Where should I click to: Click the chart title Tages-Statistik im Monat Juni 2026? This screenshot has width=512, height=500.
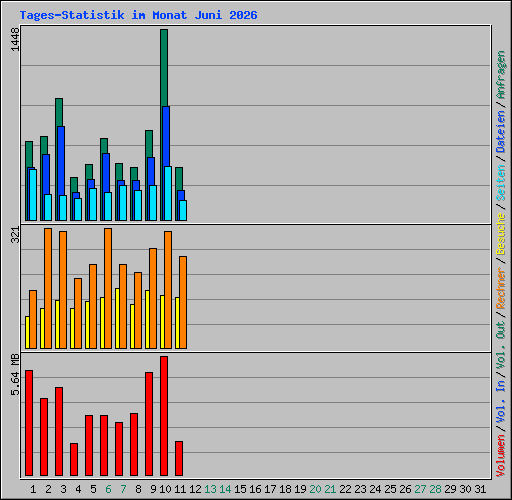[x=138, y=15]
